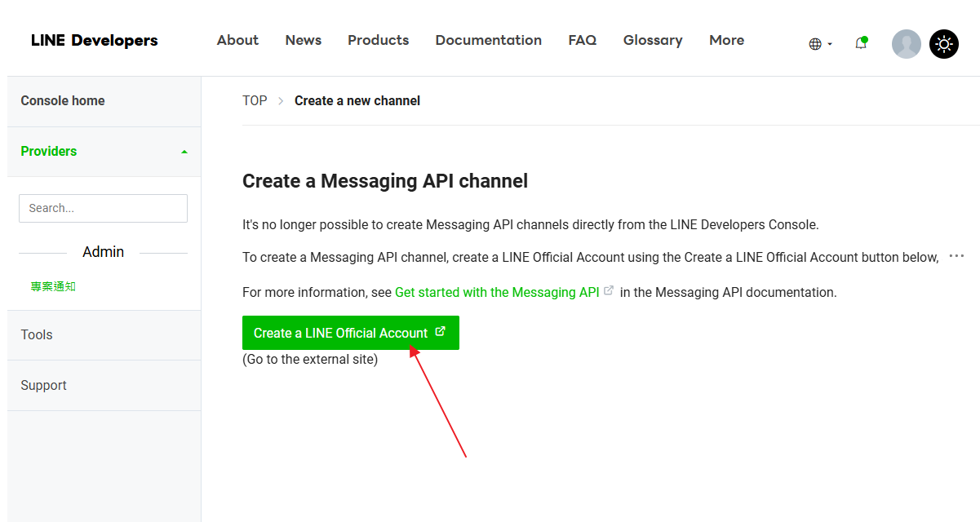Select the 專案通知 provider

(x=53, y=287)
